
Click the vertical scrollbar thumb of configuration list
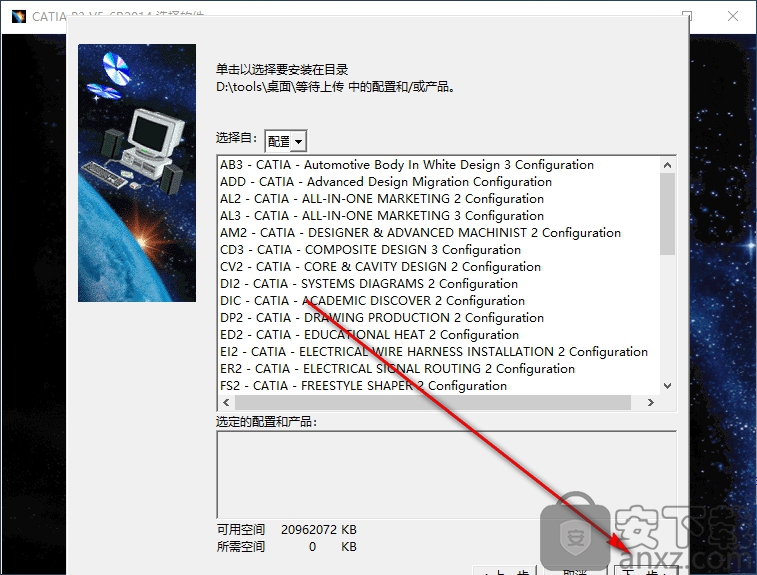668,214
